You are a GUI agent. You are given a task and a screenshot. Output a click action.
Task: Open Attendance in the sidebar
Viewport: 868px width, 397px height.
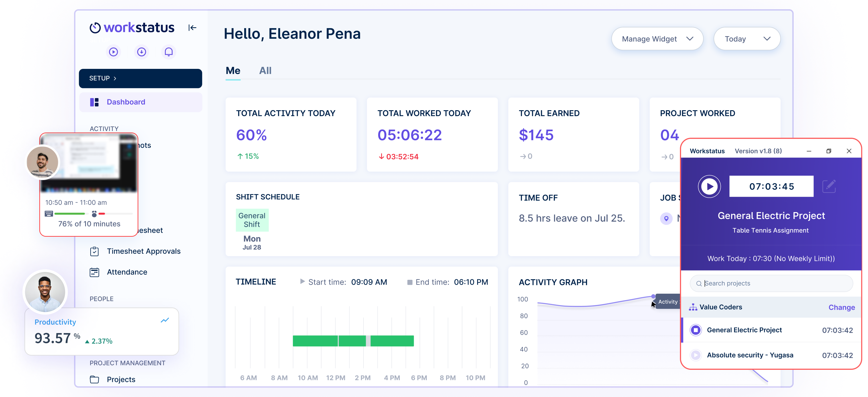click(x=127, y=272)
